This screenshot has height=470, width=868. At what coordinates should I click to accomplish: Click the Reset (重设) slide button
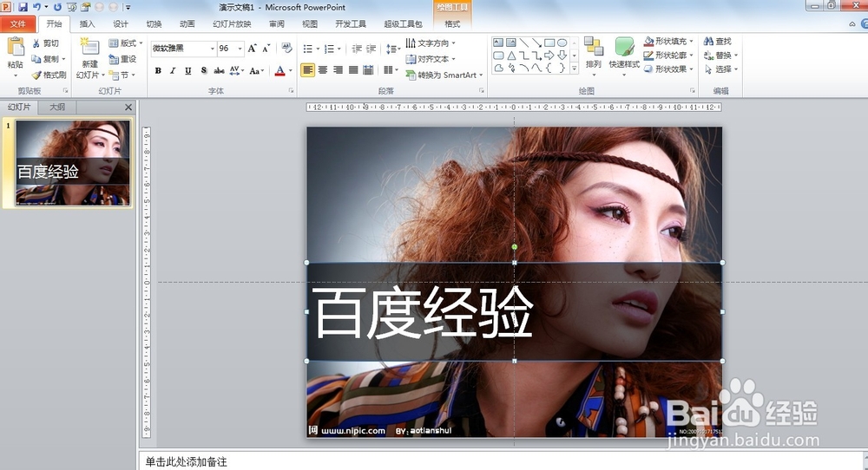click(x=122, y=59)
